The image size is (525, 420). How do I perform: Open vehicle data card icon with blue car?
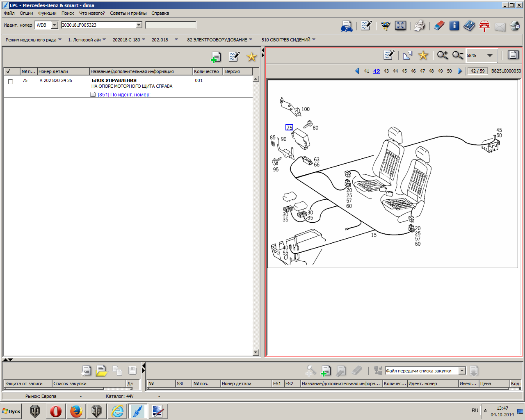(347, 26)
